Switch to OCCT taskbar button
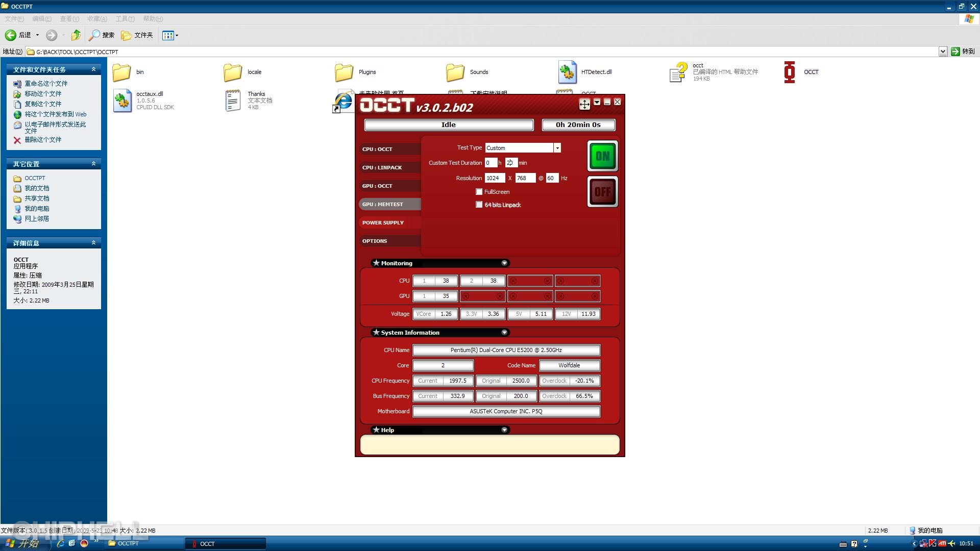 (x=226, y=544)
